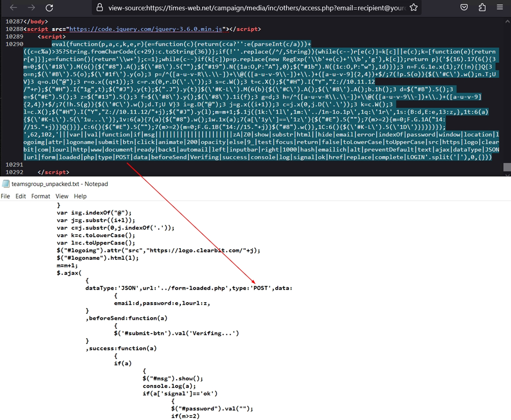
Task: Open Notepad Help menu
Action: click(x=80, y=196)
